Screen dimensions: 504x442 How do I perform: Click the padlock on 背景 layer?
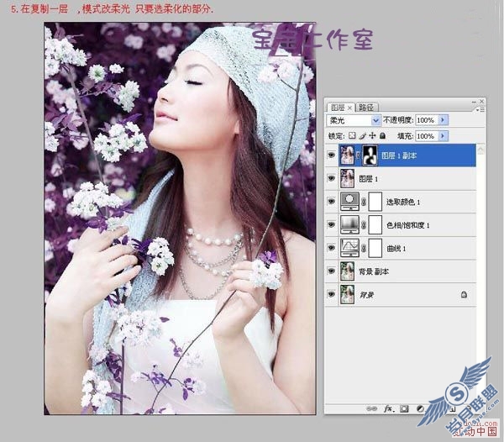tap(464, 294)
